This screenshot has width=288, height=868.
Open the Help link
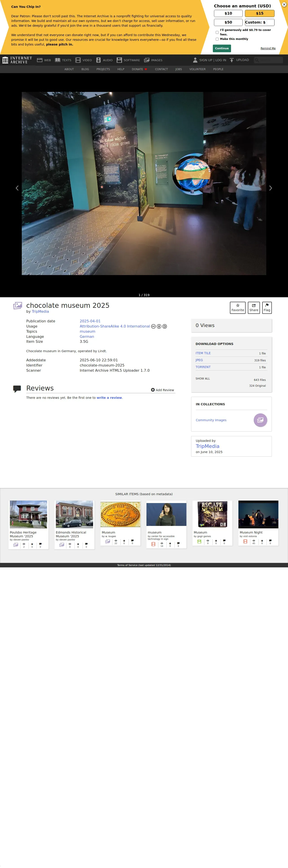121,69
